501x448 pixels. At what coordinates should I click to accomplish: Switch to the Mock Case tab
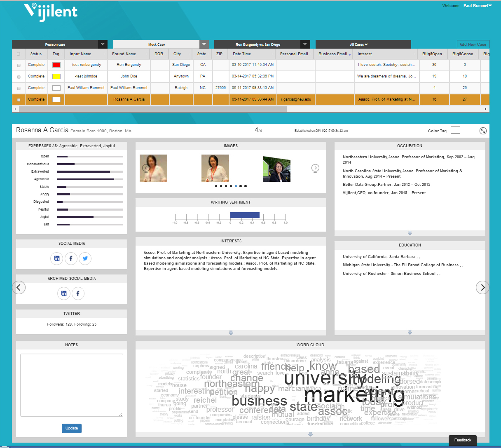[157, 45]
